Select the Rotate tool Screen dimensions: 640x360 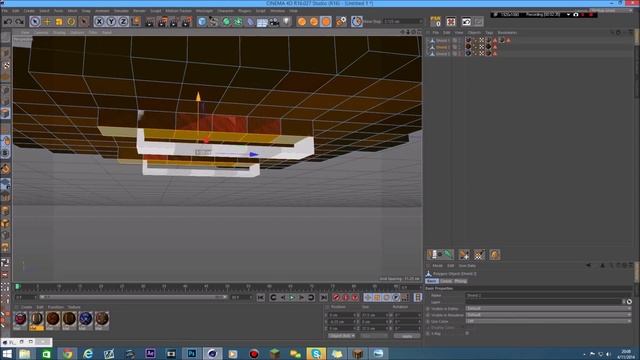click(x=71, y=22)
